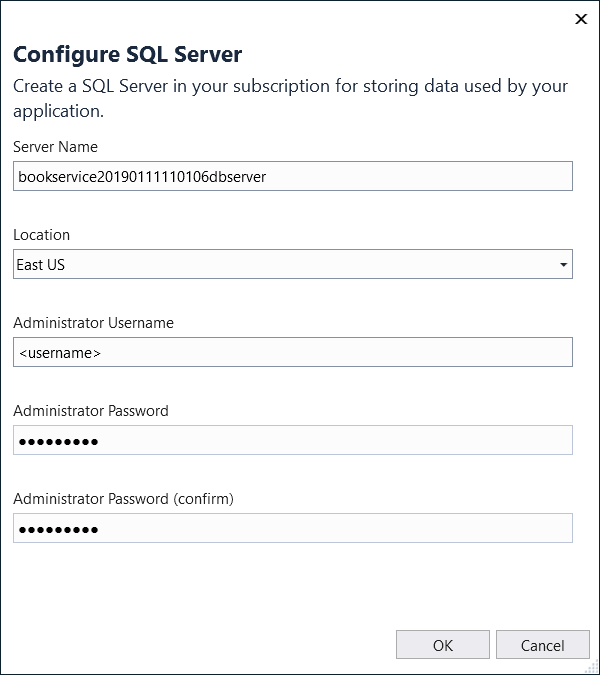This screenshot has width=600, height=675.
Task: Click the 'Server Name' label
Action: click(56, 147)
